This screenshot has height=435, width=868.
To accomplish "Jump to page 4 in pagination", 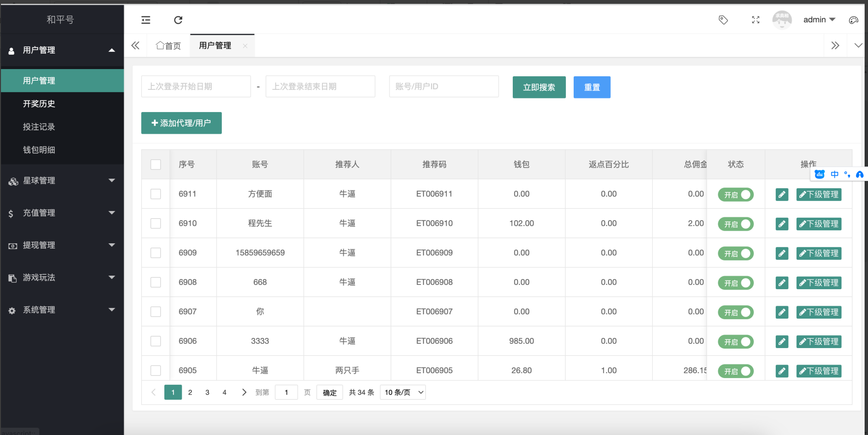I will (x=224, y=393).
